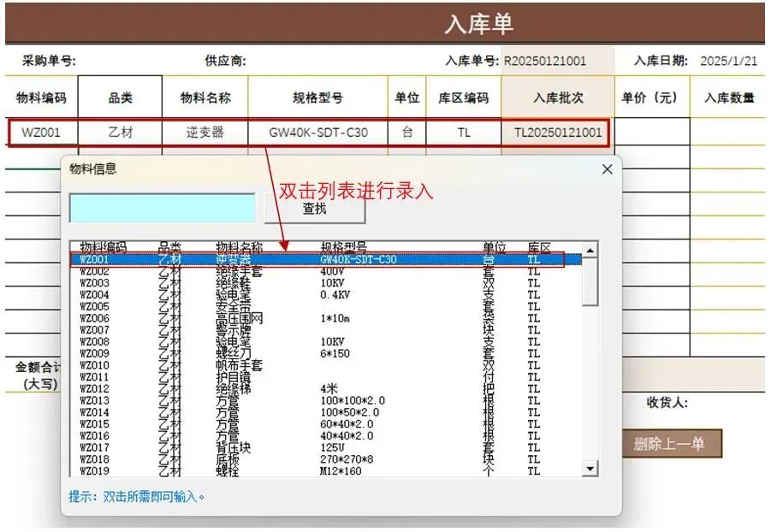This screenshot has width=771, height=532.
Task: Select list row WZ002 绝缘手套
Action: click(325, 271)
